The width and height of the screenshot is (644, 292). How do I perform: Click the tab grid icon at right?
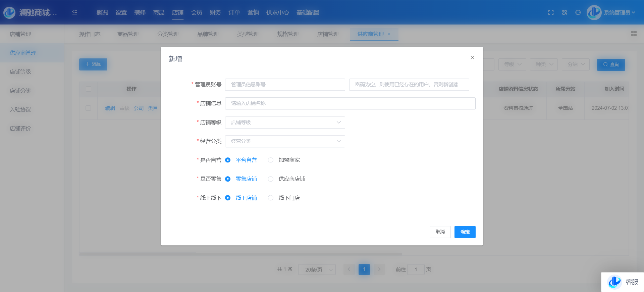tap(634, 34)
